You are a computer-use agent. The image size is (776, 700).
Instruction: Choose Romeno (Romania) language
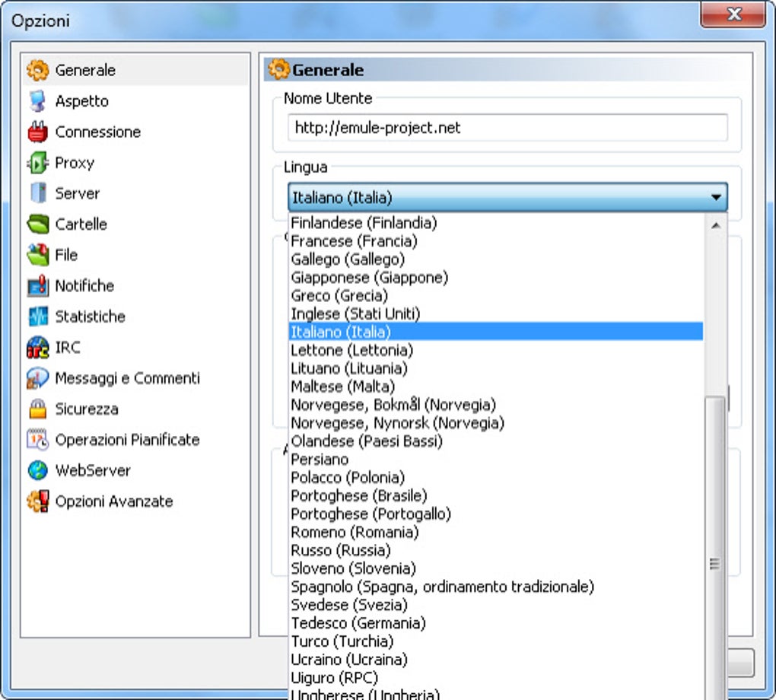[x=496, y=532]
